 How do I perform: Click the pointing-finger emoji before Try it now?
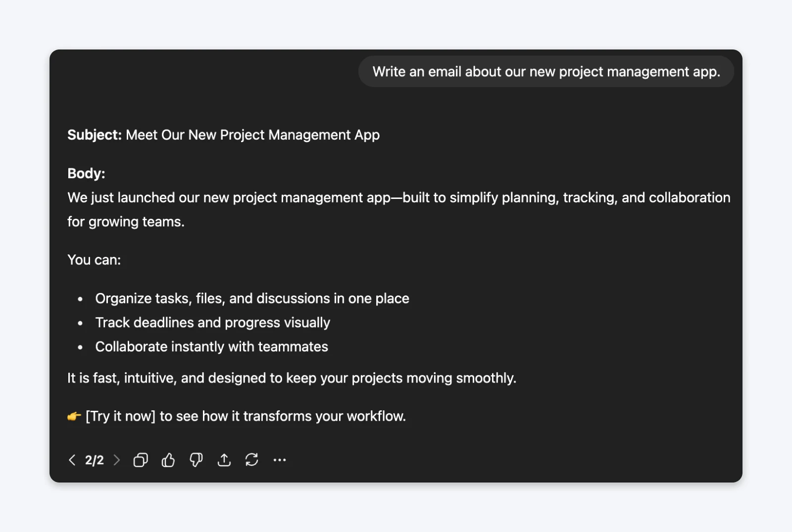click(x=73, y=416)
